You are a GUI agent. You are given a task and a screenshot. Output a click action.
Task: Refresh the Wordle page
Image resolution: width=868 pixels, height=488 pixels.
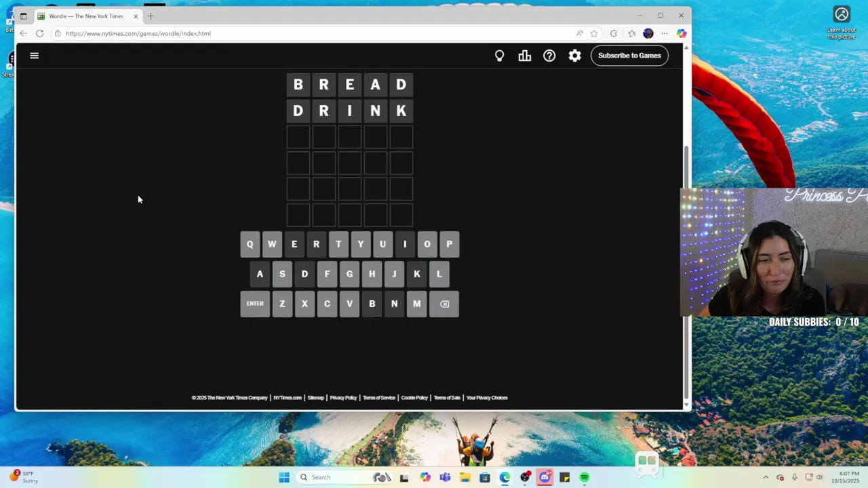40,33
